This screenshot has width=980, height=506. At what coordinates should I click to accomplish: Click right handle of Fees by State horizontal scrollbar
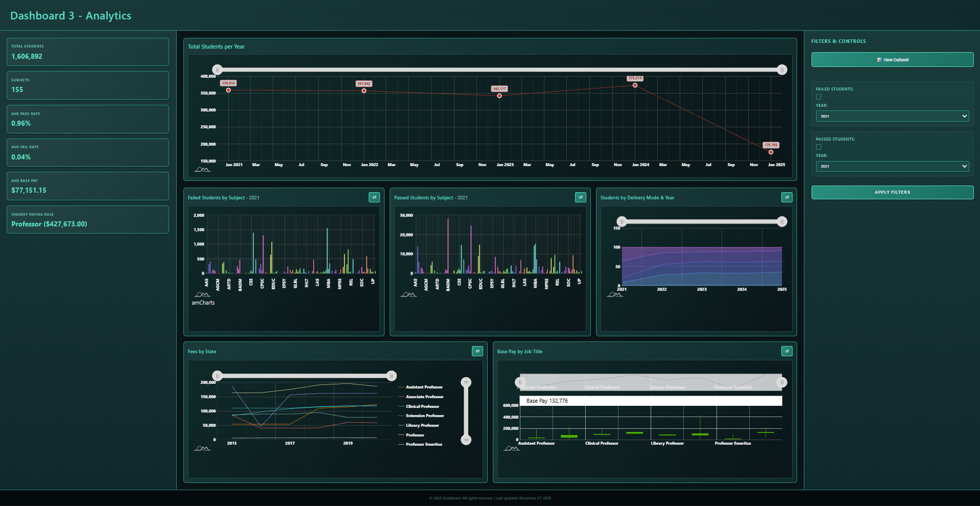click(x=392, y=376)
